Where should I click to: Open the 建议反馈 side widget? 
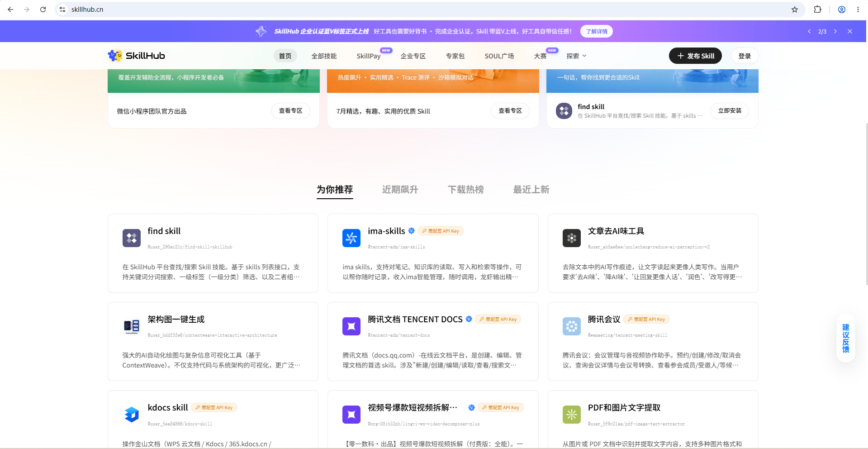[x=845, y=338]
